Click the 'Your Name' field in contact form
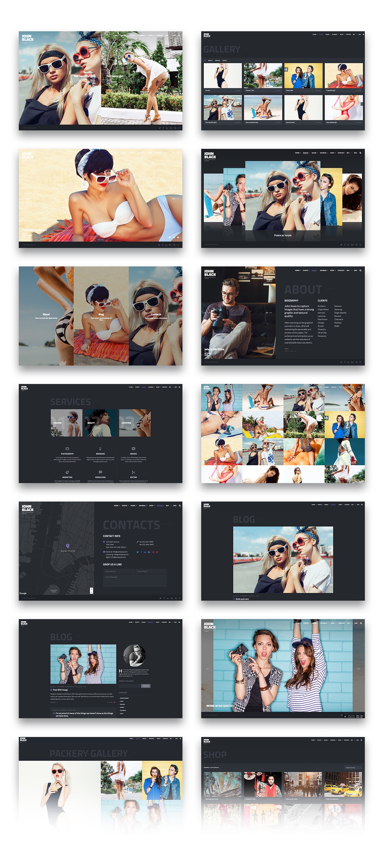Image resolution: width=383 pixels, height=868 pixels. [119, 571]
